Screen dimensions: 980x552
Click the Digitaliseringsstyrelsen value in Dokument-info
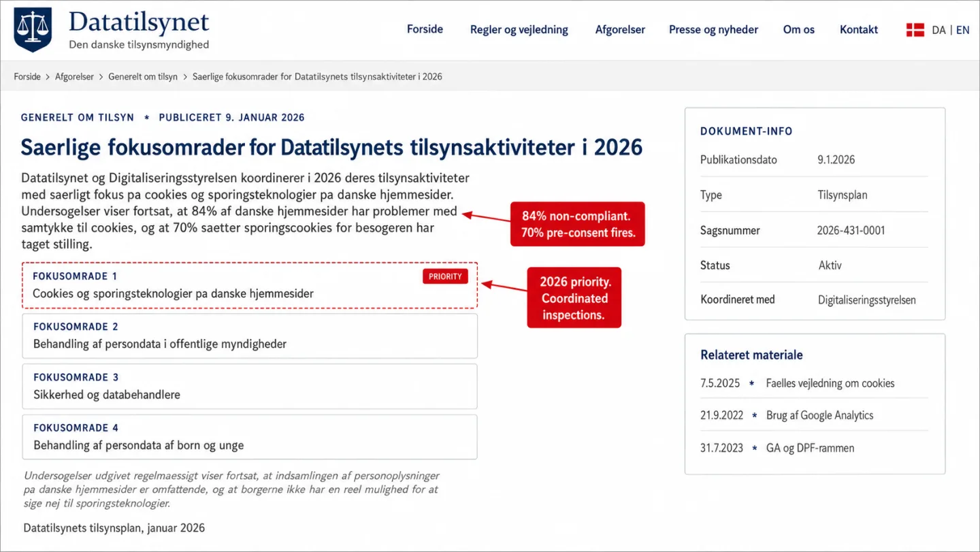coord(867,300)
